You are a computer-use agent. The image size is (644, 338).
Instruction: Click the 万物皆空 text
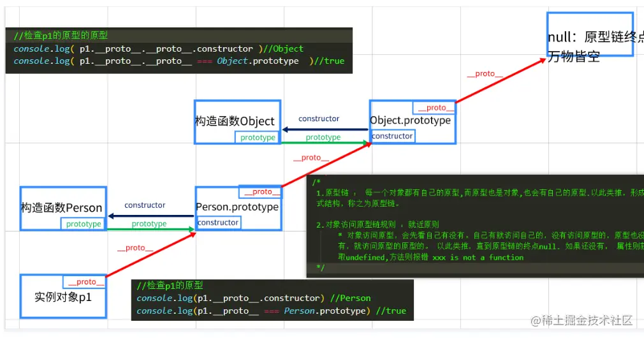click(x=574, y=57)
